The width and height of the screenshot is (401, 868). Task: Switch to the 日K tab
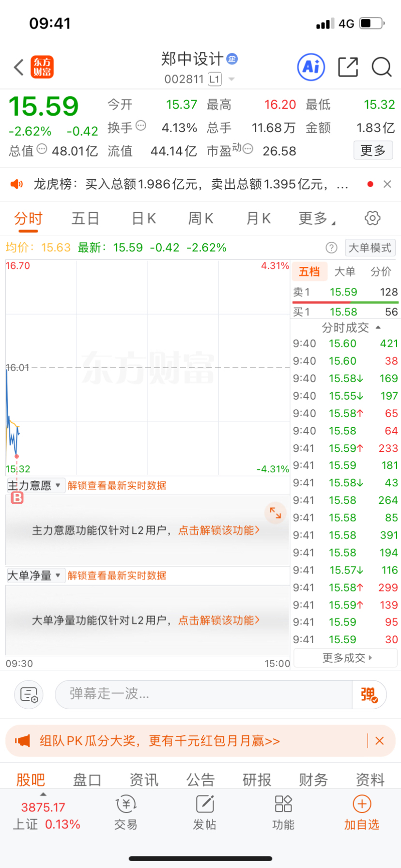(144, 218)
